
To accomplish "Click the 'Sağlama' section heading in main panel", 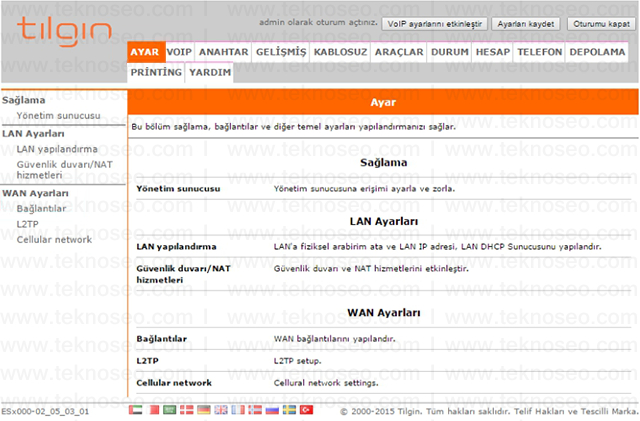I will point(384,163).
